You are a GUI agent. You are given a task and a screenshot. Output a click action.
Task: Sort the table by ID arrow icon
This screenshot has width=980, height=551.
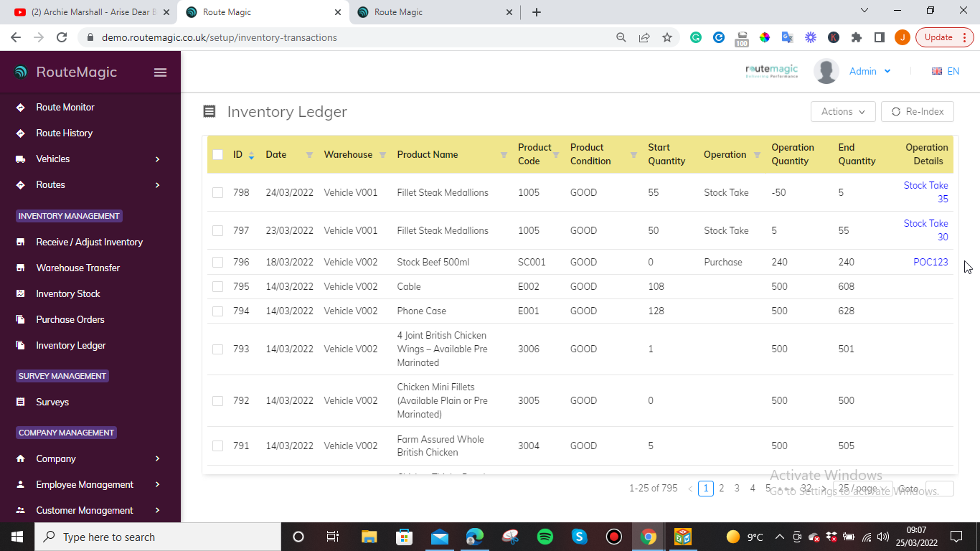[x=251, y=155]
